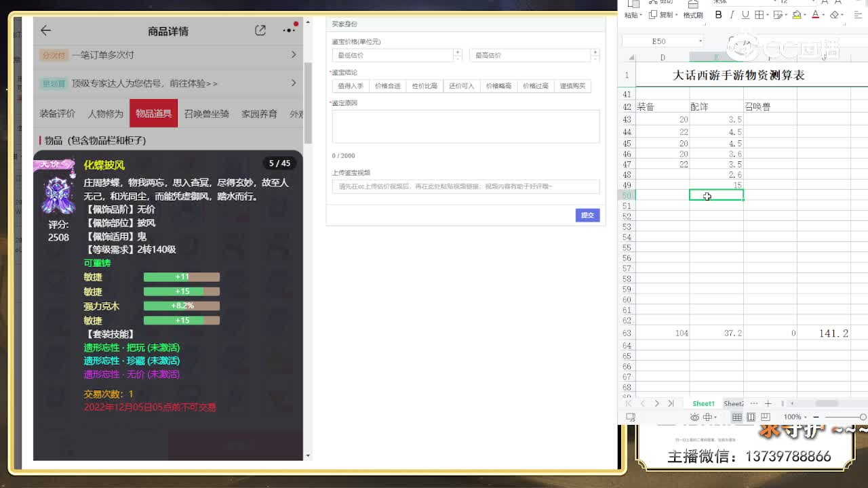Open the sheet list three-dots icon
The height and width of the screenshot is (488, 868).
(754, 403)
